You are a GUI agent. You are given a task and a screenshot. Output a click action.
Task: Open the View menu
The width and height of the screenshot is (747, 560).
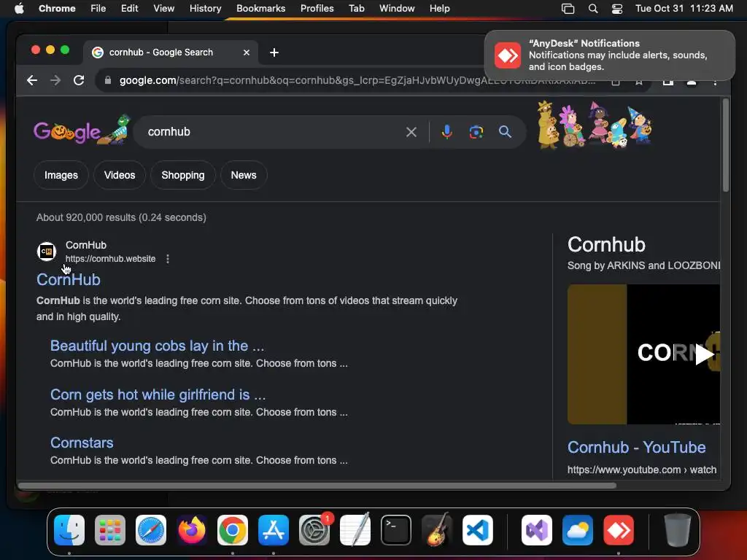pos(163,9)
